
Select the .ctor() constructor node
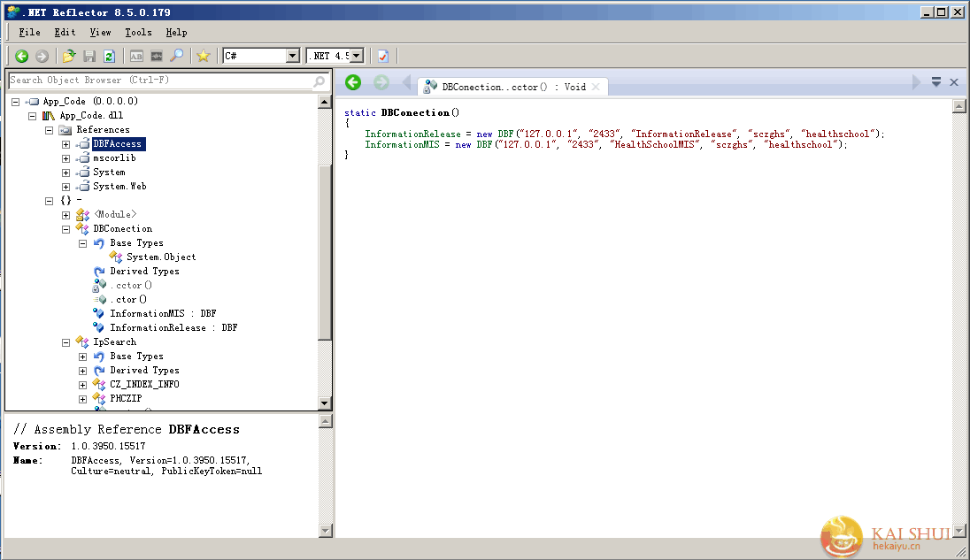[x=128, y=300]
